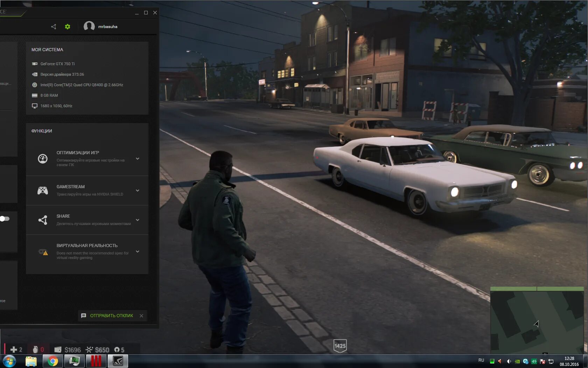The width and height of the screenshot is (588, 368).
Task: Click the volume speaker tray icon
Action: [509, 361]
